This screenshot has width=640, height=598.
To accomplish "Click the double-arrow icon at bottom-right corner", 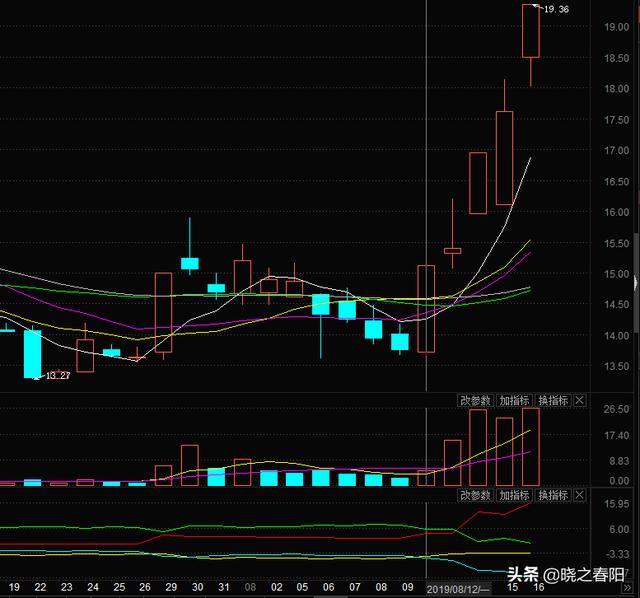I will click(627, 588).
